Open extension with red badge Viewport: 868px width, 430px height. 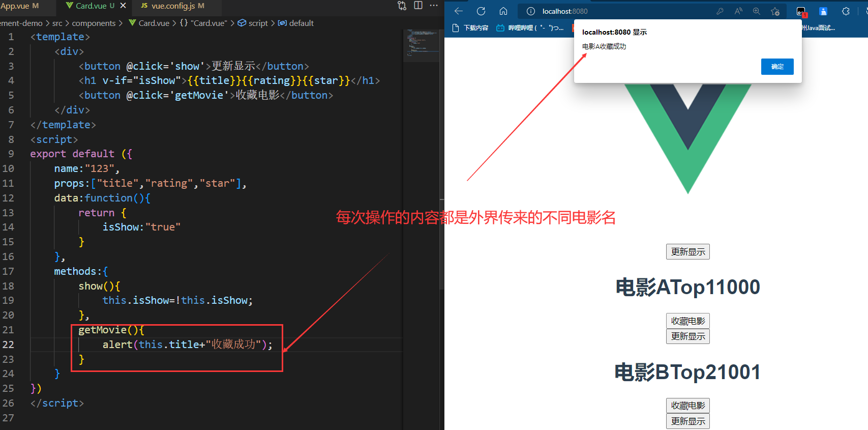coord(801,11)
